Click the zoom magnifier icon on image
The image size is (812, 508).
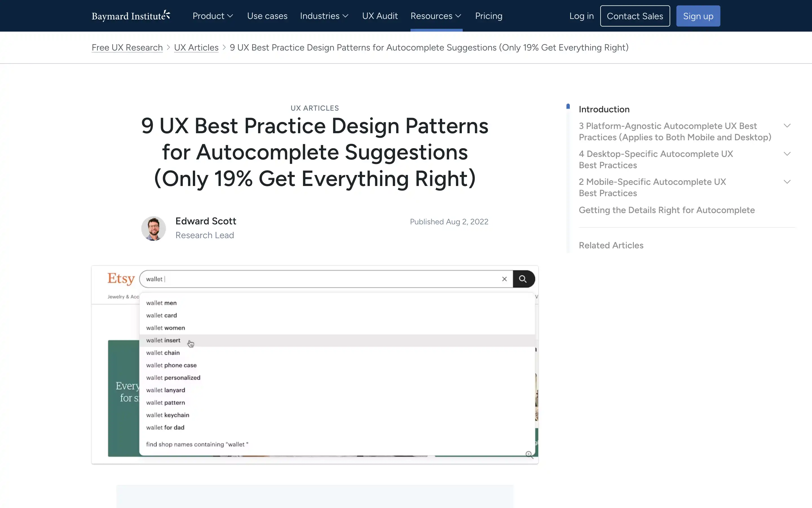point(529,455)
